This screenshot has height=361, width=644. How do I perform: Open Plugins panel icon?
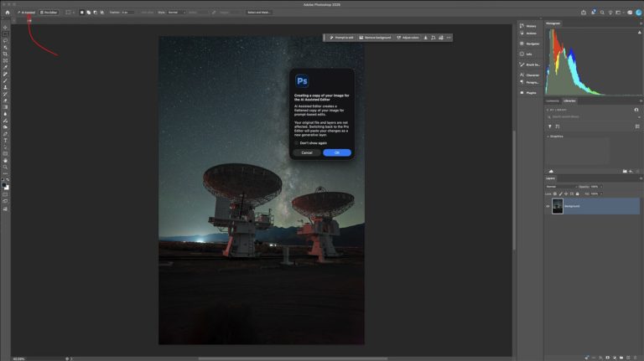click(x=522, y=93)
